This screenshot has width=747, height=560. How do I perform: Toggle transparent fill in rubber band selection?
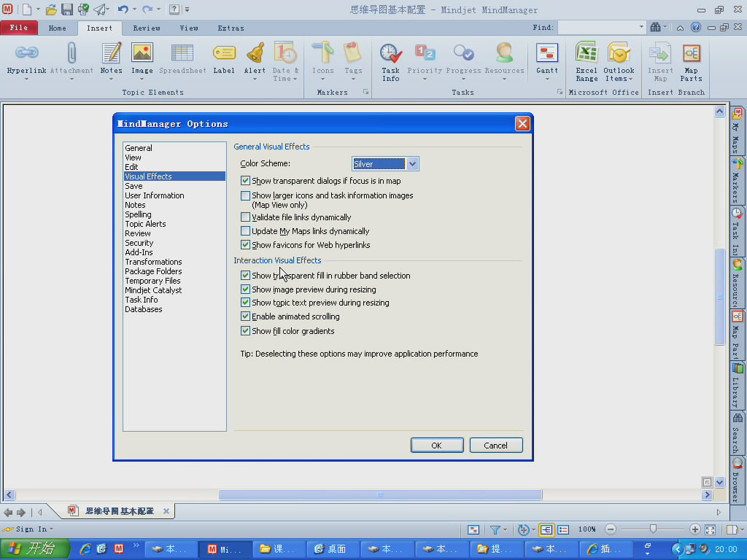(x=245, y=276)
